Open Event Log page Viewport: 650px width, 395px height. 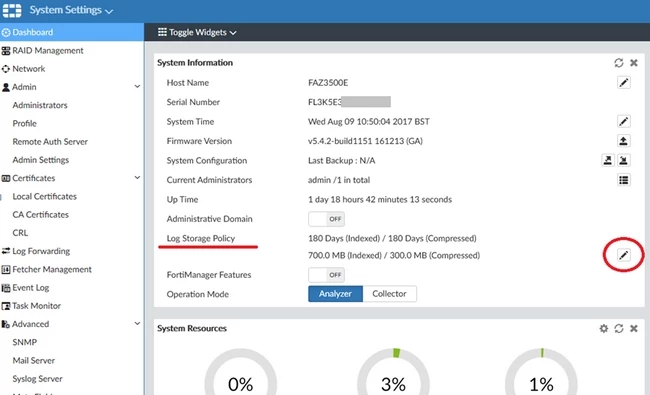(31, 288)
